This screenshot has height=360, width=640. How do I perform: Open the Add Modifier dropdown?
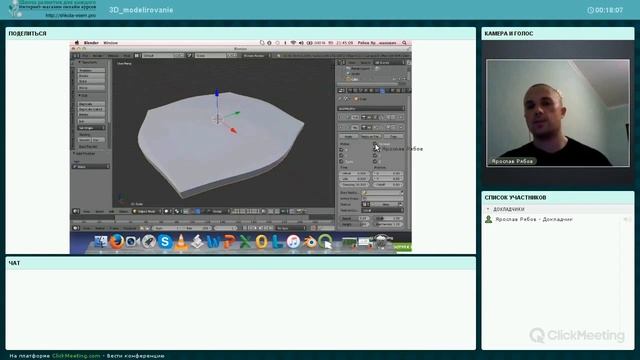point(371,109)
